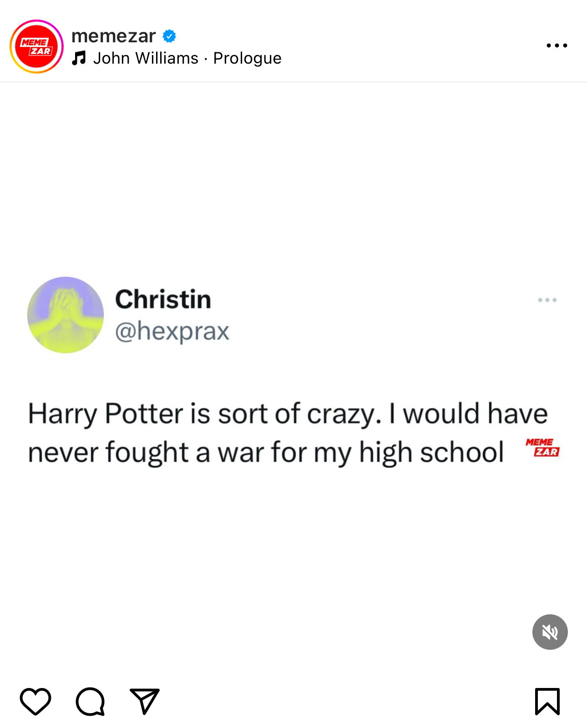Tap John Williams artist name

146,58
